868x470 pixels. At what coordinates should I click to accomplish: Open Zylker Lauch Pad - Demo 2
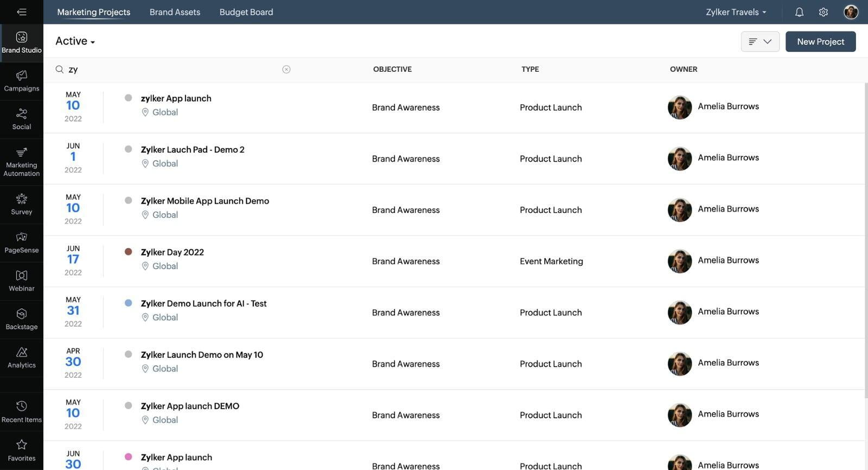[193, 149]
